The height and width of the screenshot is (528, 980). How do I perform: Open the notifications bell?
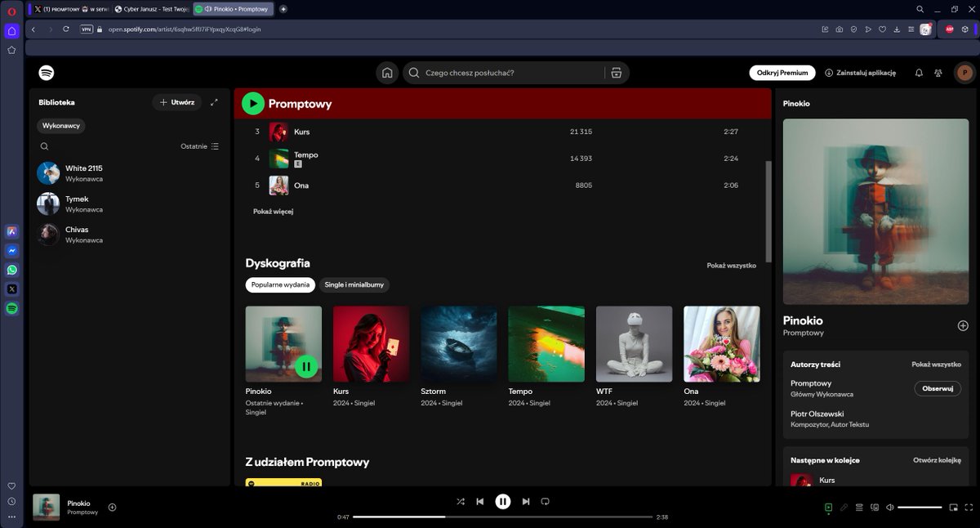click(919, 73)
